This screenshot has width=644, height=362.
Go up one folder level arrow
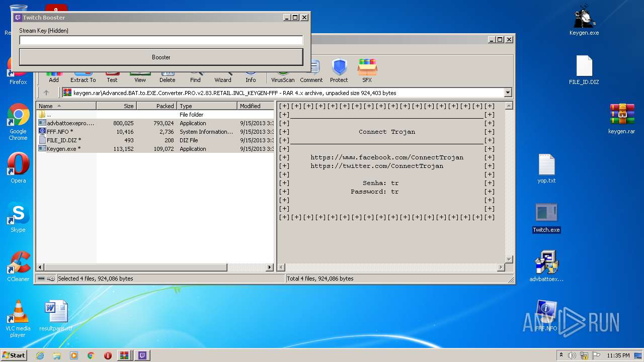pyautogui.click(x=46, y=93)
